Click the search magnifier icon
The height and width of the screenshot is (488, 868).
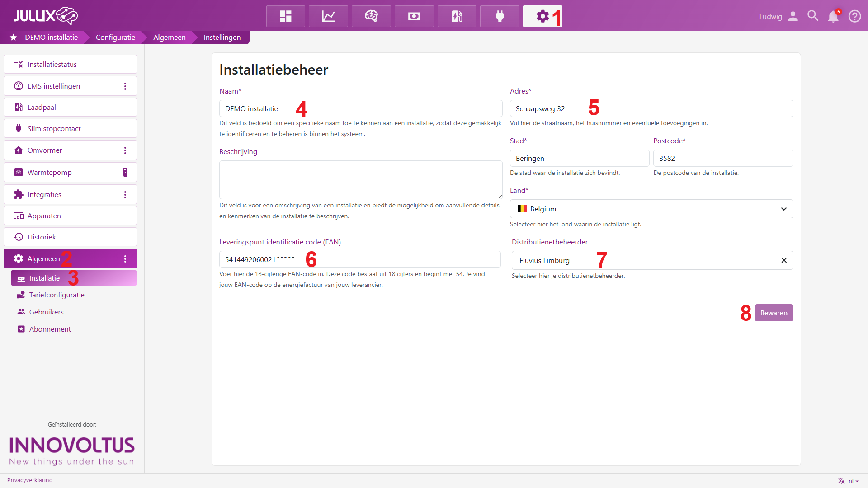[x=813, y=16]
